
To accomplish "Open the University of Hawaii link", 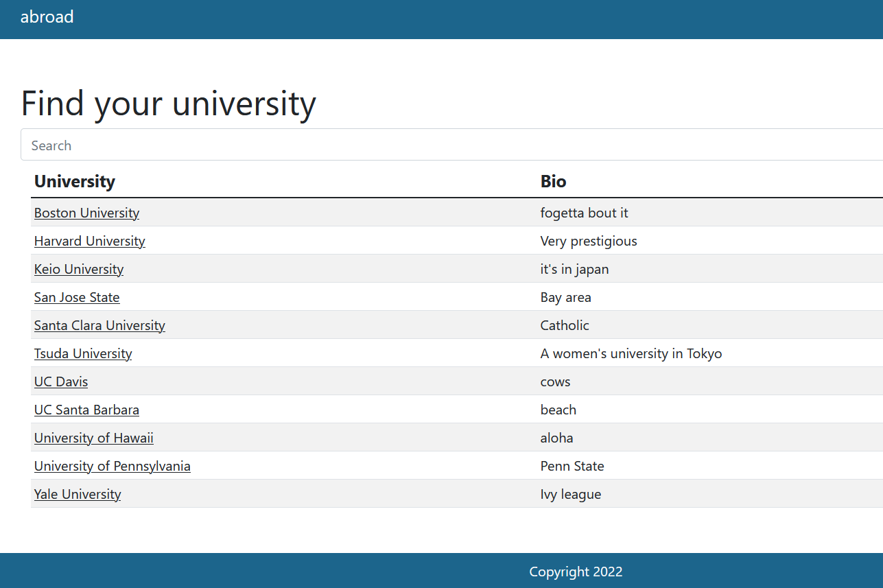I will (94, 438).
